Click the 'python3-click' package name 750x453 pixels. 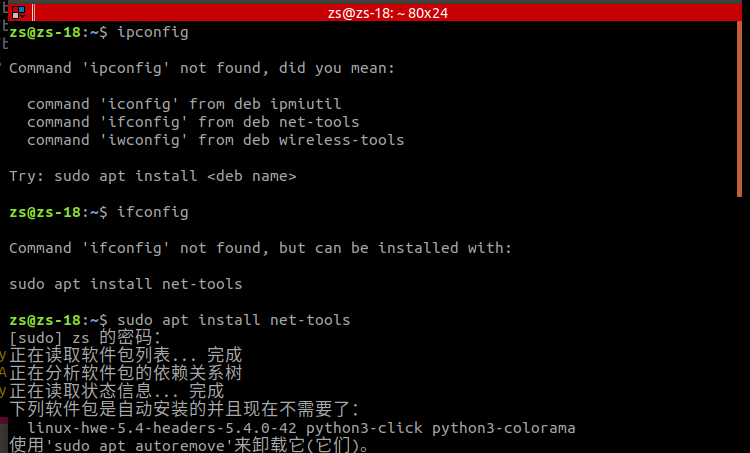click(x=364, y=428)
